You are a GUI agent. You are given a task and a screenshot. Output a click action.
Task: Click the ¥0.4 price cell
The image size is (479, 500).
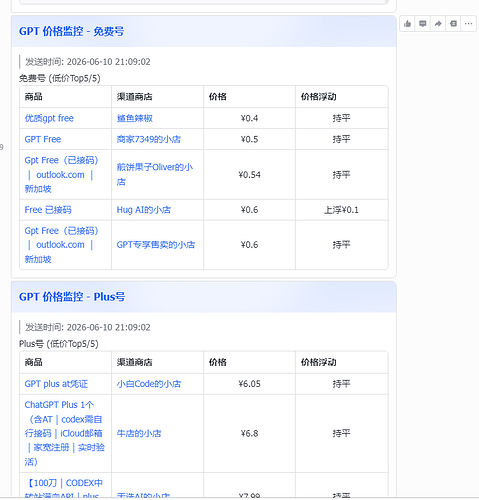click(x=249, y=118)
